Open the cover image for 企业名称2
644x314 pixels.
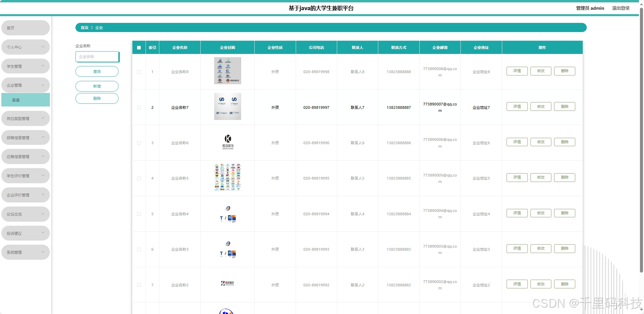[227, 284]
